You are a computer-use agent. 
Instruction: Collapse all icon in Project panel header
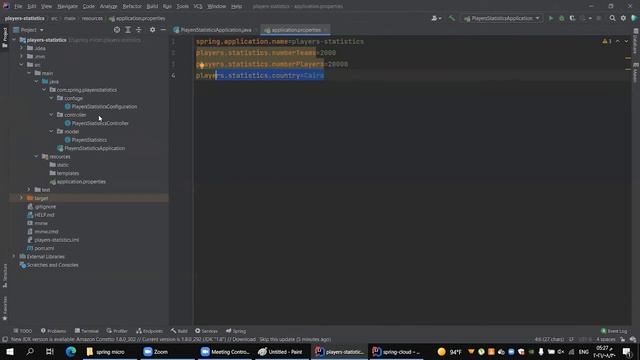pyautogui.click(x=139, y=30)
